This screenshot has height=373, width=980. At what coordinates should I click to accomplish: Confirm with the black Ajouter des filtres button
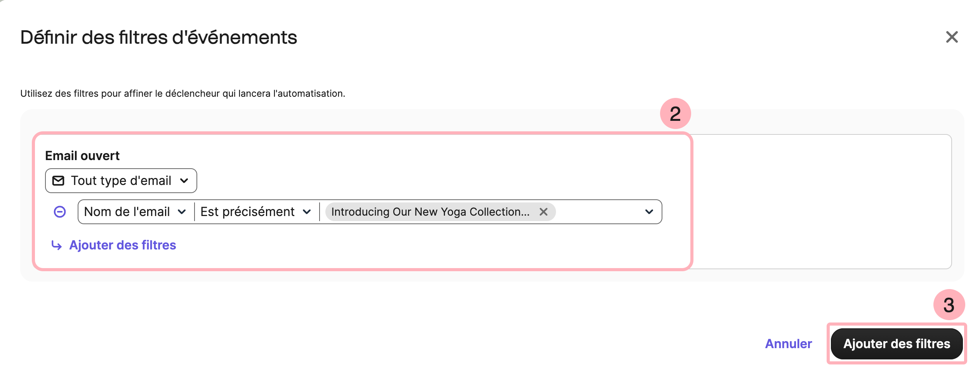pyautogui.click(x=897, y=344)
